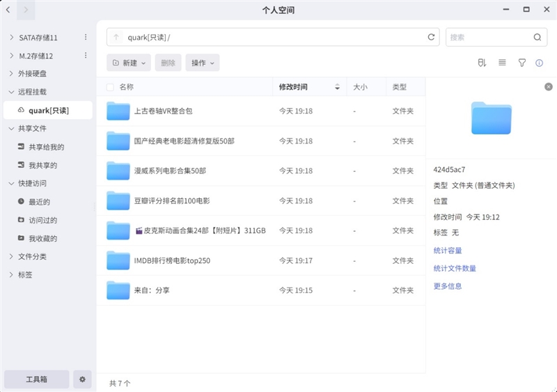Open 最近的 under quick access
Screen dimensions: 557x392
tap(39, 202)
